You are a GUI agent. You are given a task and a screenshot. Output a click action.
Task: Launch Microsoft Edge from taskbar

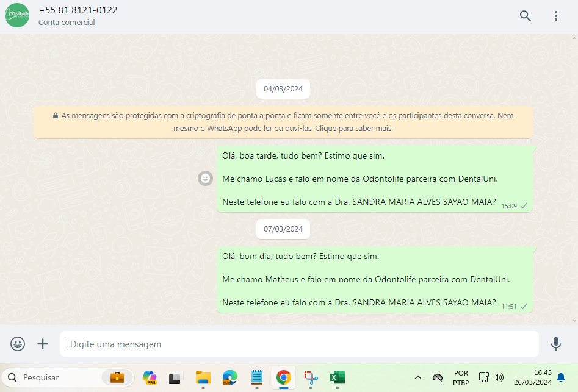[x=230, y=377]
